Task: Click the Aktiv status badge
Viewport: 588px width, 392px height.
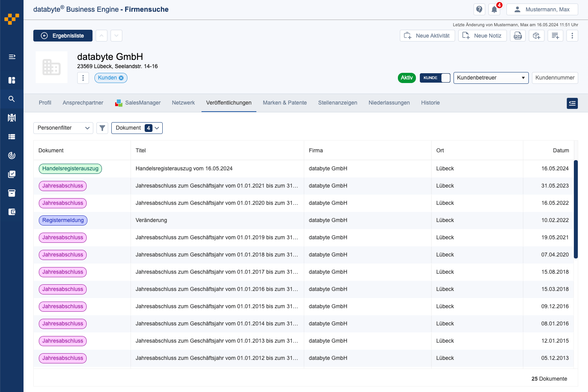Action: [x=407, y=78]
